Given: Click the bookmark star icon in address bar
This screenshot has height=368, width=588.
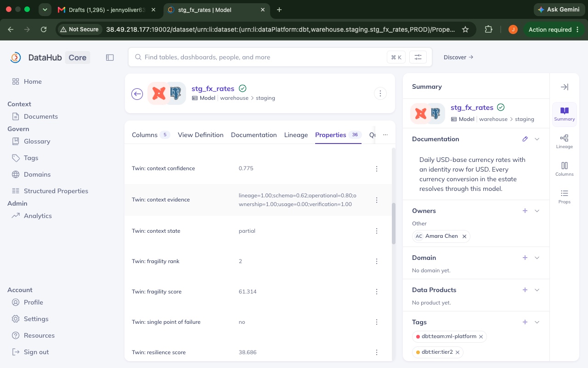Looking at the screenshot, I should point(465,29).
